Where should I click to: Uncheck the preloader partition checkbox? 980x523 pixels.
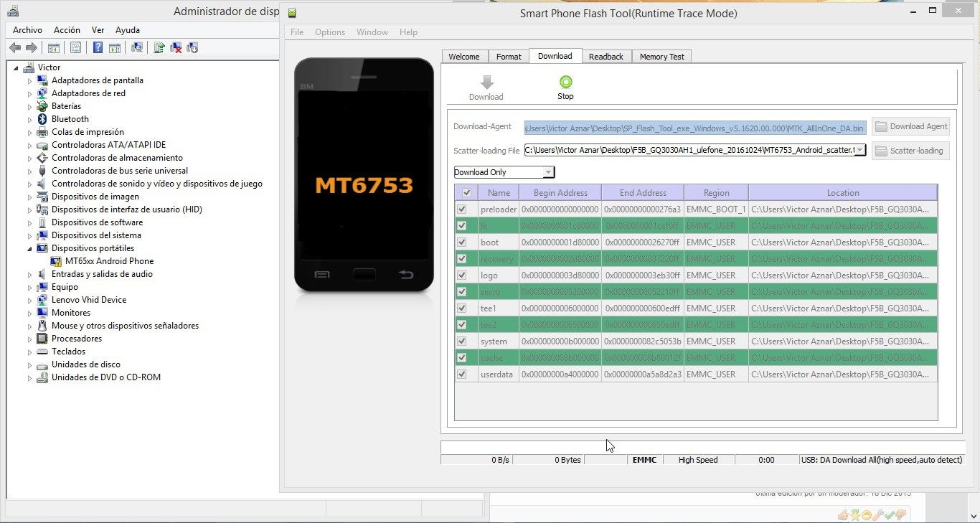462,209
